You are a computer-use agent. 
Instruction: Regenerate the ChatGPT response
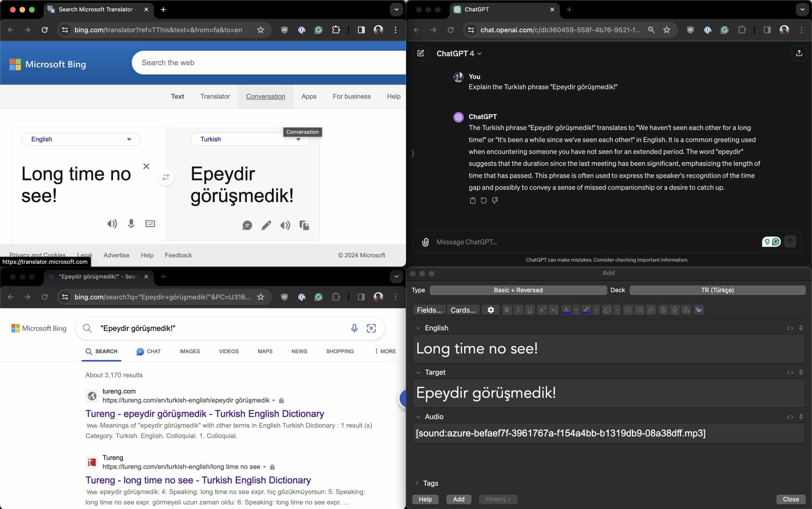coord(483,200)
